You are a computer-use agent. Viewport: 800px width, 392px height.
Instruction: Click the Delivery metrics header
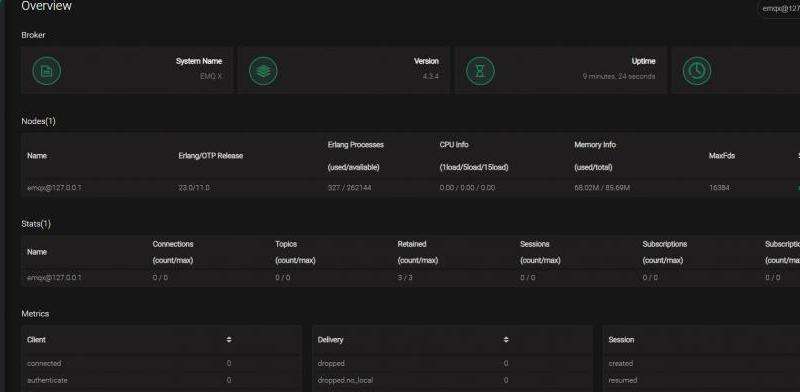(331, 339)
